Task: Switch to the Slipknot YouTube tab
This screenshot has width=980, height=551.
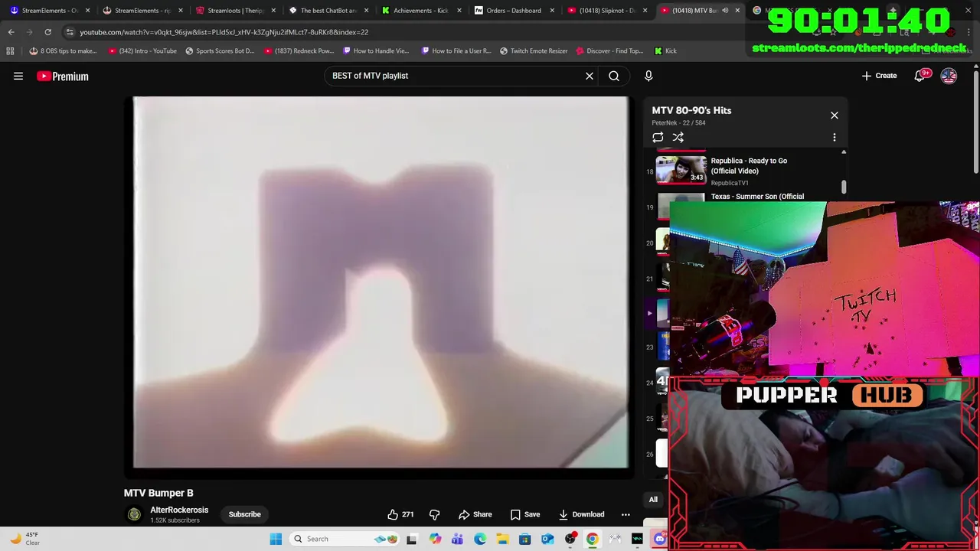Action: click(607, 11)
